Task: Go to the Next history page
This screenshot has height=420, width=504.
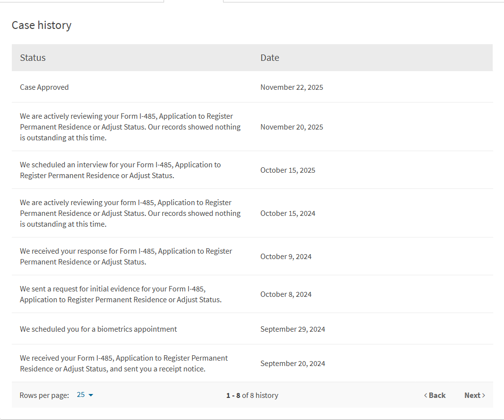Action: point(475,395)
